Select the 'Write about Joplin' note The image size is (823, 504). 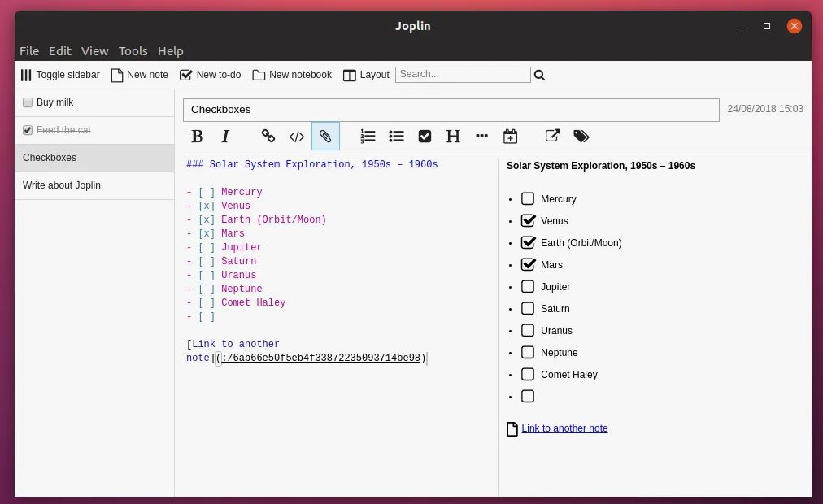(x=62, y=185)
